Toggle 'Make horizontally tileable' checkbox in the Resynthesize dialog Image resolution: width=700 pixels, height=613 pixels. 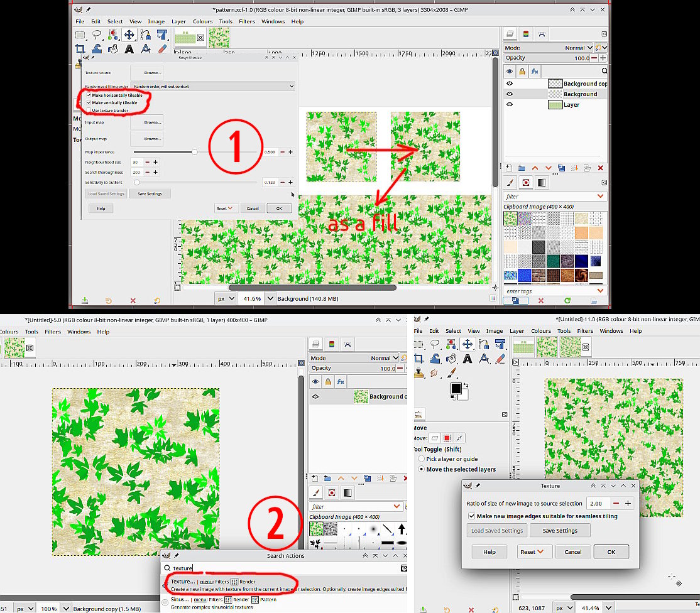tap(89, 95)
